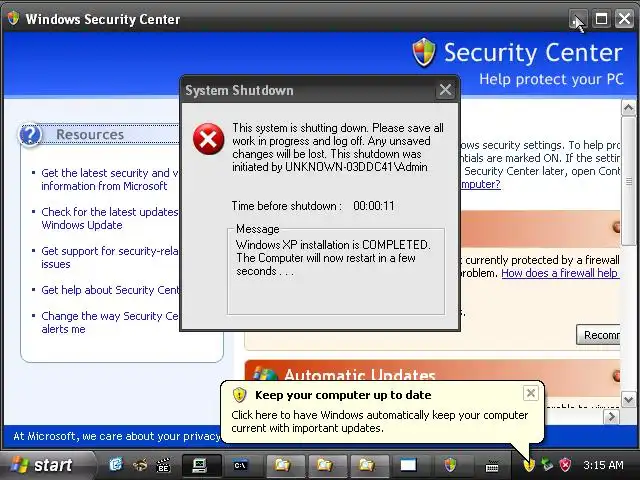
Task: Open the Microsoft privacy statement link at bottom
Action: pos(117,436)
